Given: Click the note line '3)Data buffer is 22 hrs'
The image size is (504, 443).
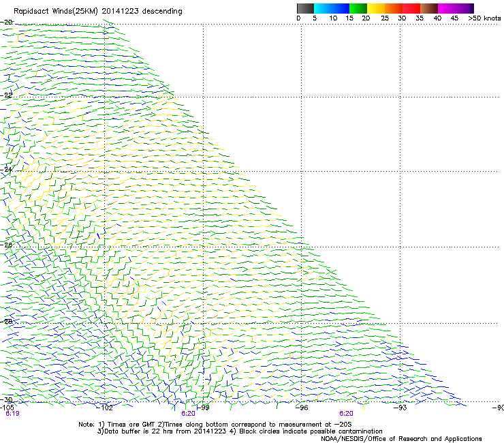Looking at the screenshot, I should 240,431.
